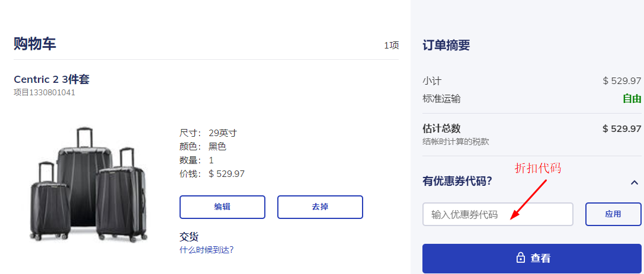Select the 1项 item count label
644x274 pixels.
[392, 46]
